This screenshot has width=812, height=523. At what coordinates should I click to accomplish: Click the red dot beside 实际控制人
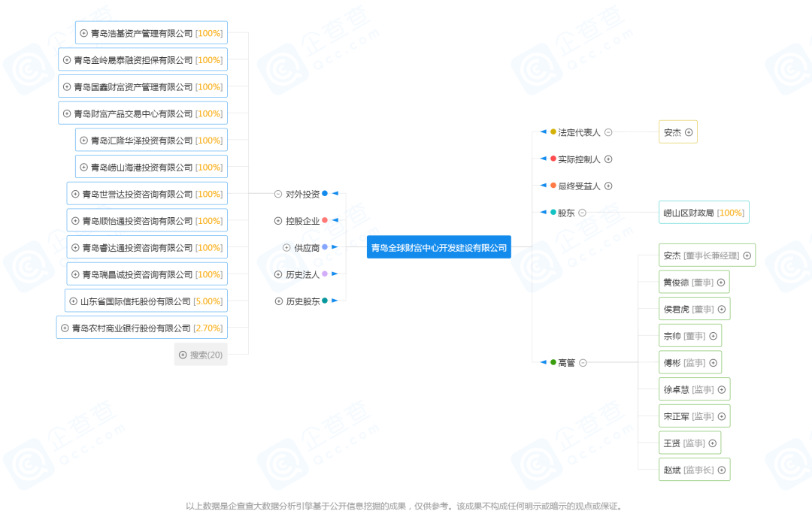pyautogui.click(x=553, y=159)
